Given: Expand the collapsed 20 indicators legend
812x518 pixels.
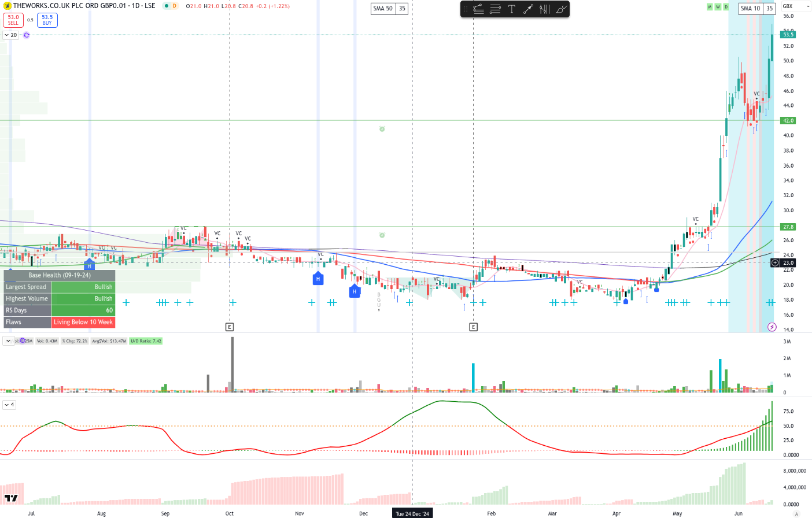Looking at the screenshot, I should [x=11, y=35].
